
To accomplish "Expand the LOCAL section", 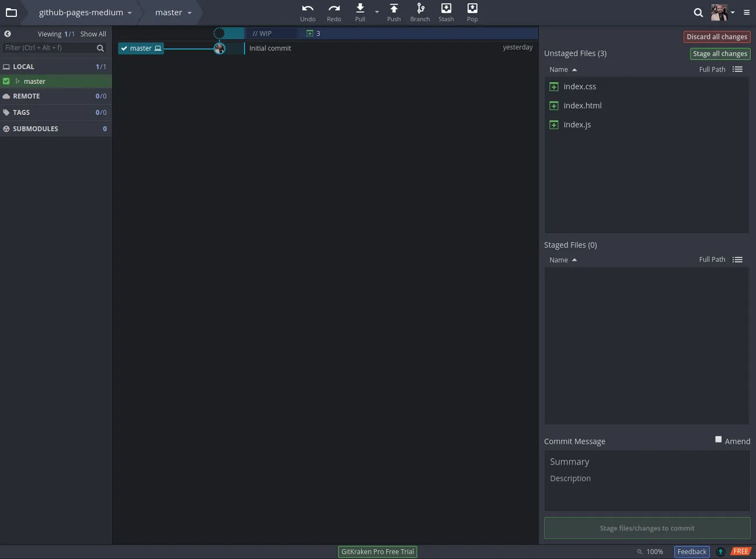I will [x=56, y=67].
